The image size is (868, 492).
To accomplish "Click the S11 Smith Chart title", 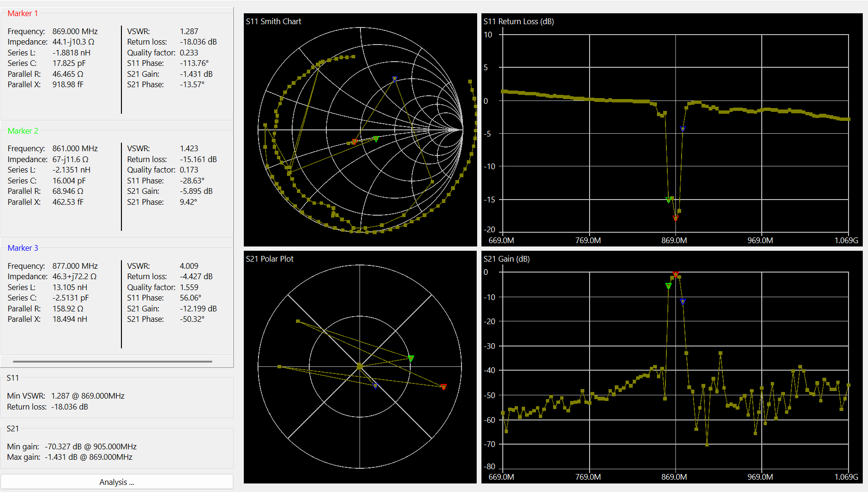I will coord(273,21).
